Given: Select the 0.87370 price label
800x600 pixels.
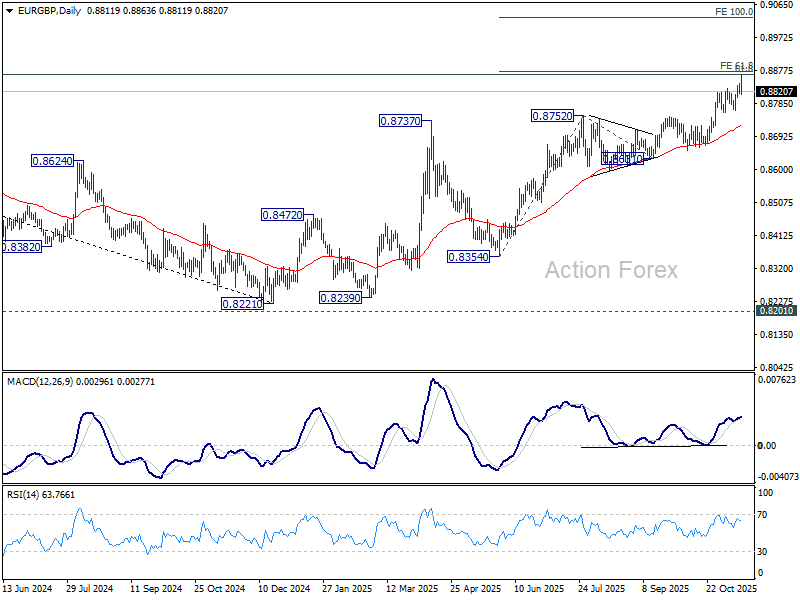Looking at the screenshot, I should click(x=401, y=121).
